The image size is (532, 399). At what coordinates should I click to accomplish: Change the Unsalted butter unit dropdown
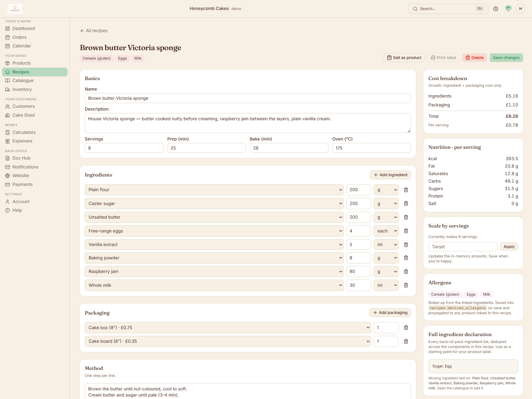point(386,217)
